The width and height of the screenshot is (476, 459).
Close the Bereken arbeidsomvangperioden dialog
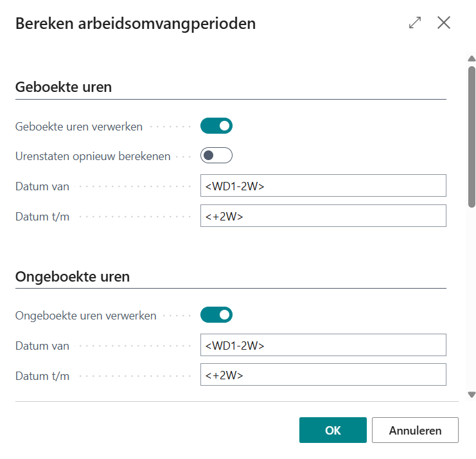(444, 23)
